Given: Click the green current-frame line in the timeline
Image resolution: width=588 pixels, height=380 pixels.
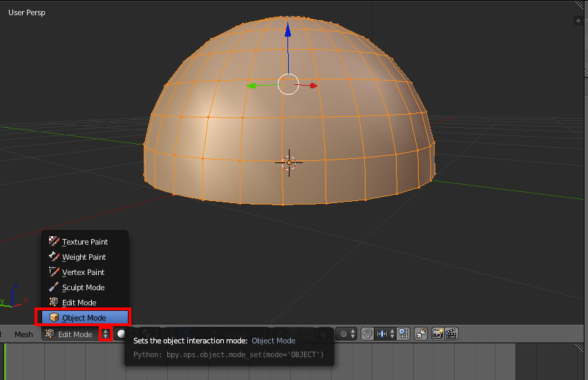Looking at the screenshot, I should click(x=6, y=361).
